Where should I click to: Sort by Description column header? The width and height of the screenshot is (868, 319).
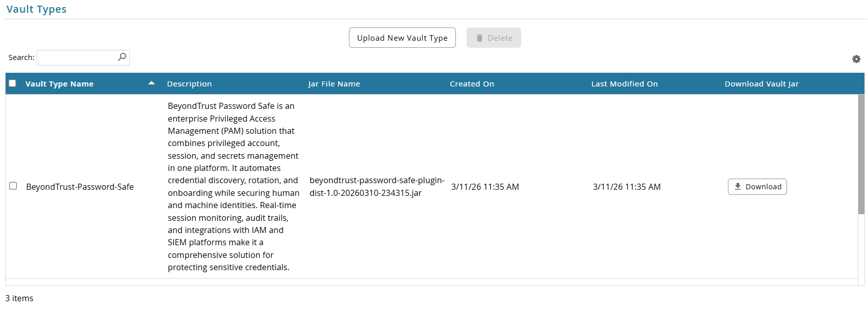[189, 84]
